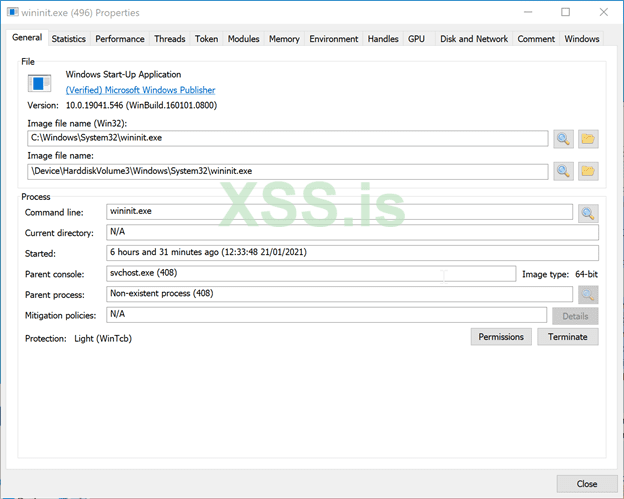Switch to the Memory tab
The height and width of the screenshot is (499, 624).
point(284,39)
